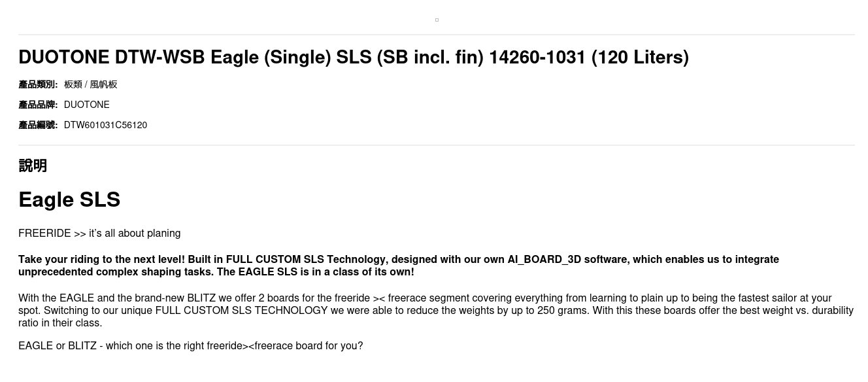Click the 產品編號 label
868x382 pixels.
(38, 125)
